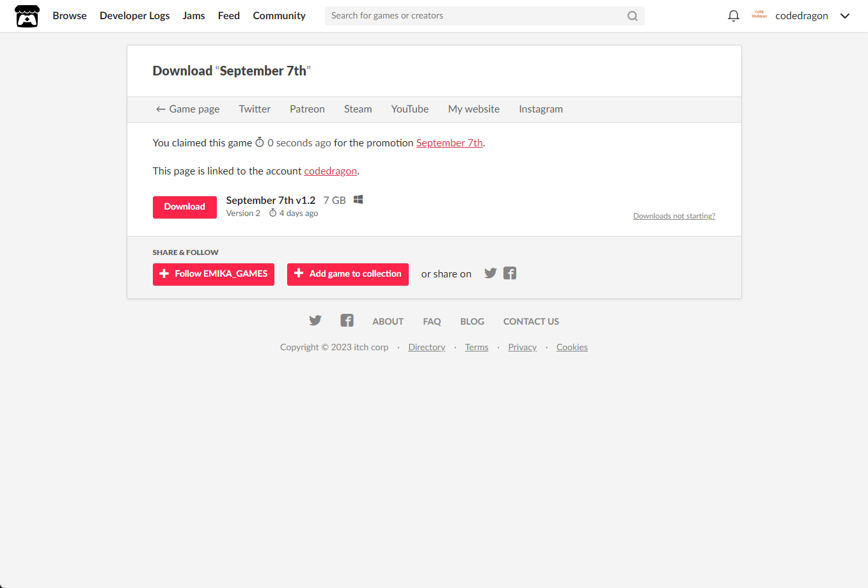The image size is (868, 588).
Task: Click the '4 days ago' upload time
Action: [294, 213]
